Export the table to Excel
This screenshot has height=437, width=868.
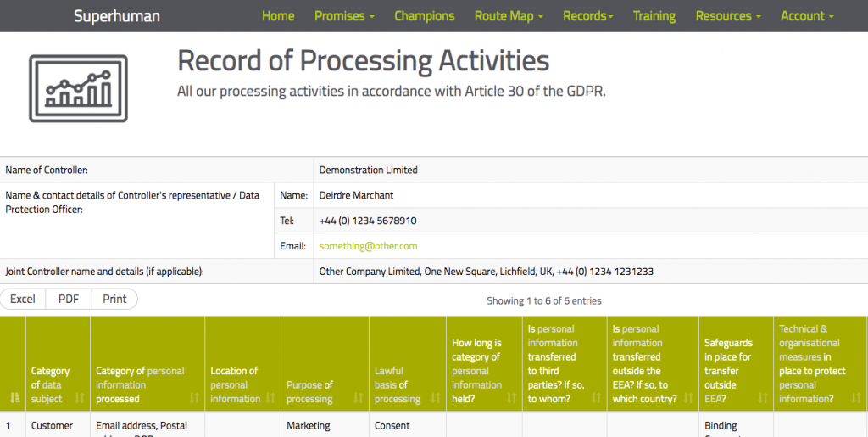[23, 299]
